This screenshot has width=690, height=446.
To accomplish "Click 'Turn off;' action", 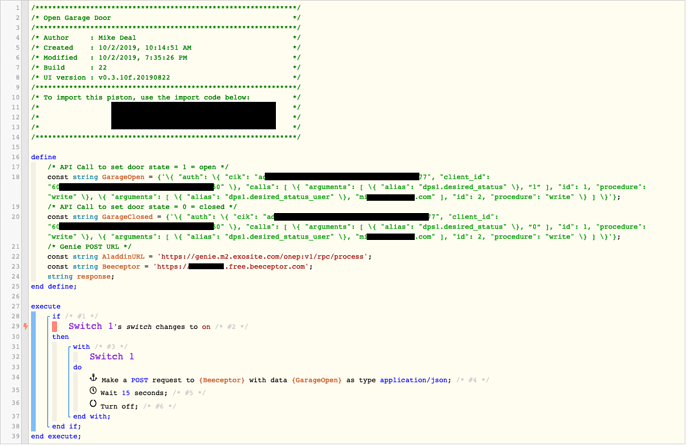I will tap(119, 406).
